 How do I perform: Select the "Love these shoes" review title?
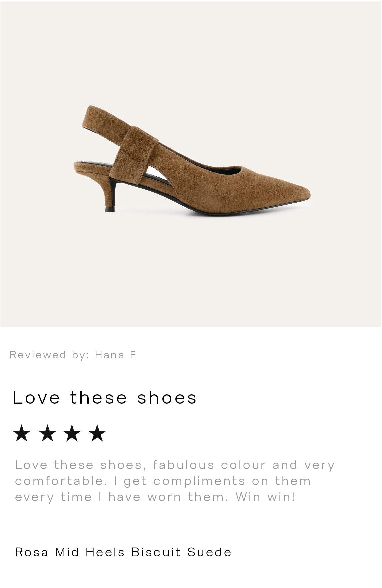(x=105, y=398)
